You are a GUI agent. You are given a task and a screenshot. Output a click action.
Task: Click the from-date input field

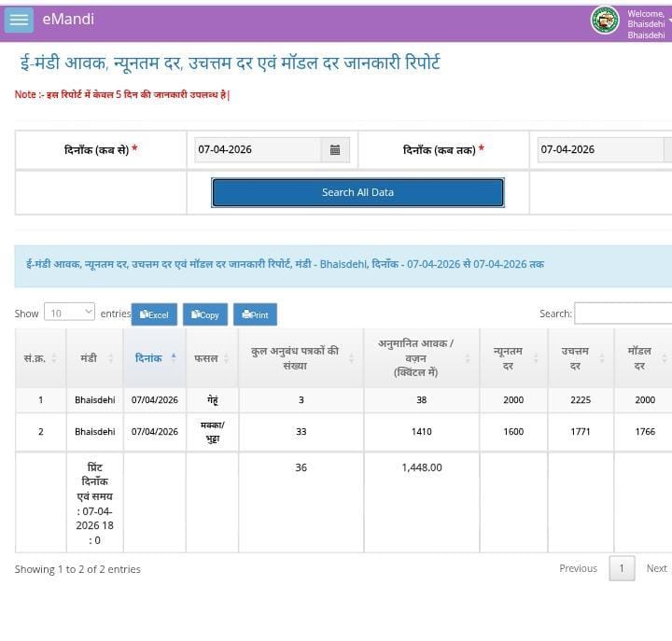[257, 149]
